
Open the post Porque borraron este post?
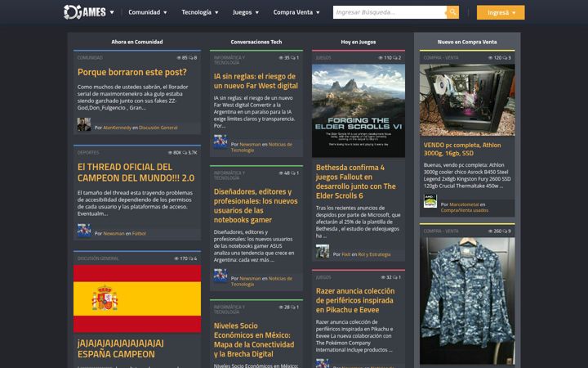pos(132,72)
